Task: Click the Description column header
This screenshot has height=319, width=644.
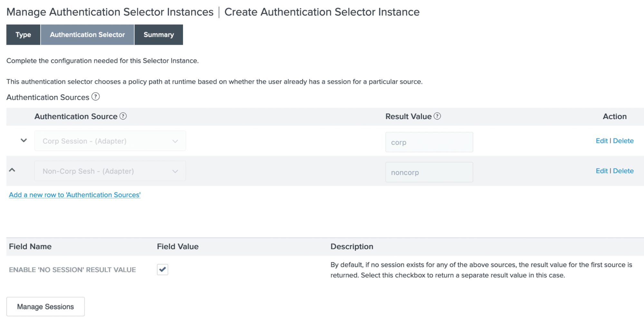Action: tap(352, 247)
